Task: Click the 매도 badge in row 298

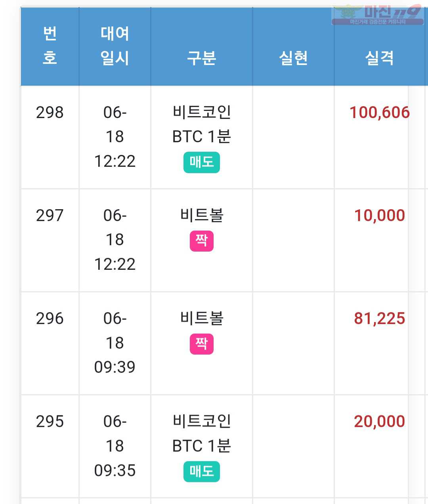Action: (201, 162)
